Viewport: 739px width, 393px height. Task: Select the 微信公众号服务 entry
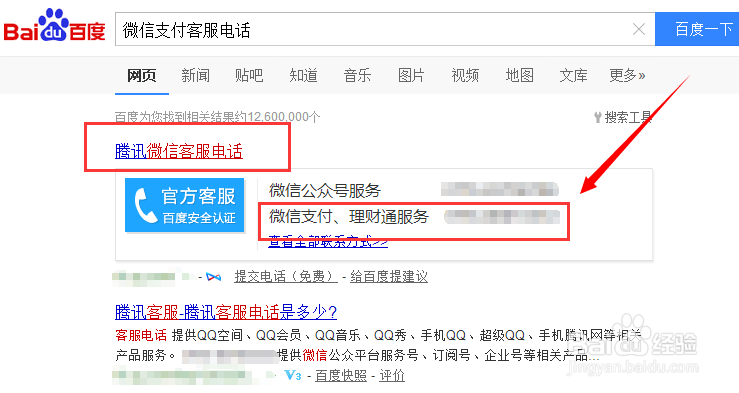click(x=325, y=190)
